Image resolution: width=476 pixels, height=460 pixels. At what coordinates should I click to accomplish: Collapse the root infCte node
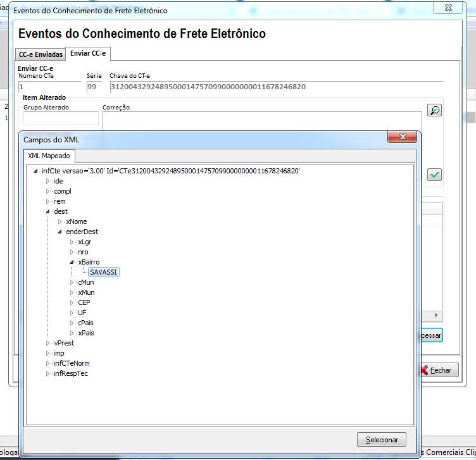click(x=35, y=171)
